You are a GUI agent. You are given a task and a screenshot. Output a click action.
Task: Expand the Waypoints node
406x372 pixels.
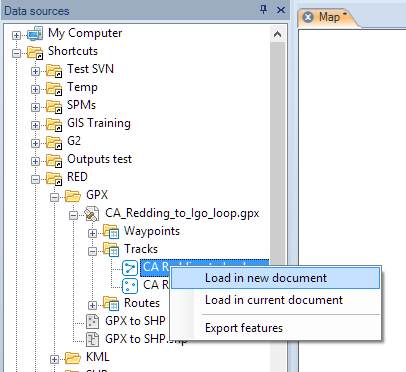[92, 233]
